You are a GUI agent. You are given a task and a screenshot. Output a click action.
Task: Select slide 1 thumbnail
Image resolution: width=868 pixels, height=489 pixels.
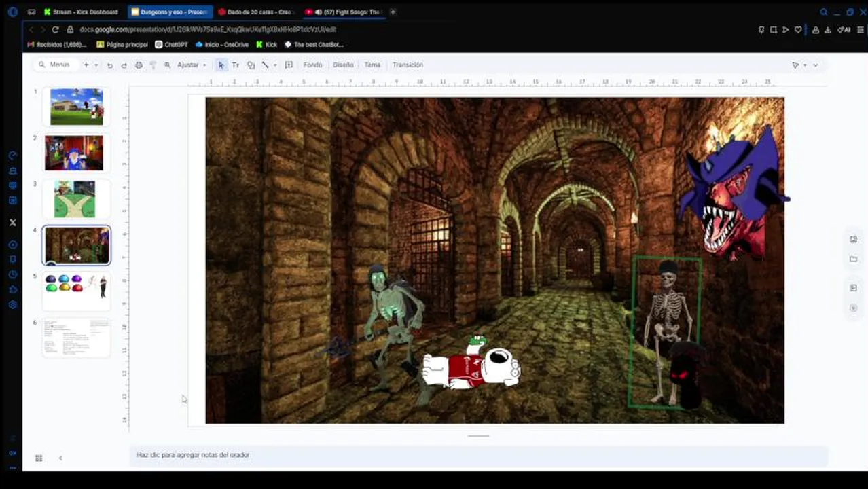coord(77,107)
